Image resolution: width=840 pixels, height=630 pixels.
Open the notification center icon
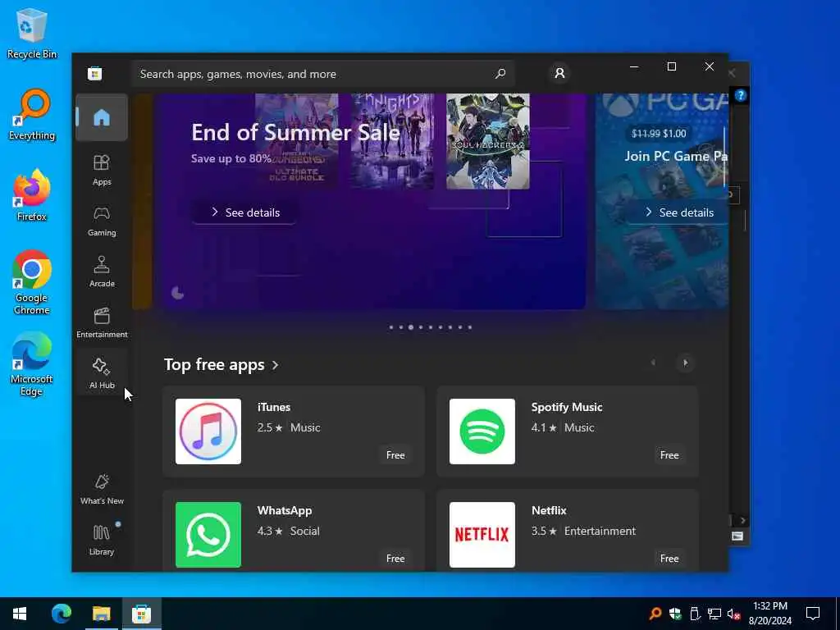(813, 614)
